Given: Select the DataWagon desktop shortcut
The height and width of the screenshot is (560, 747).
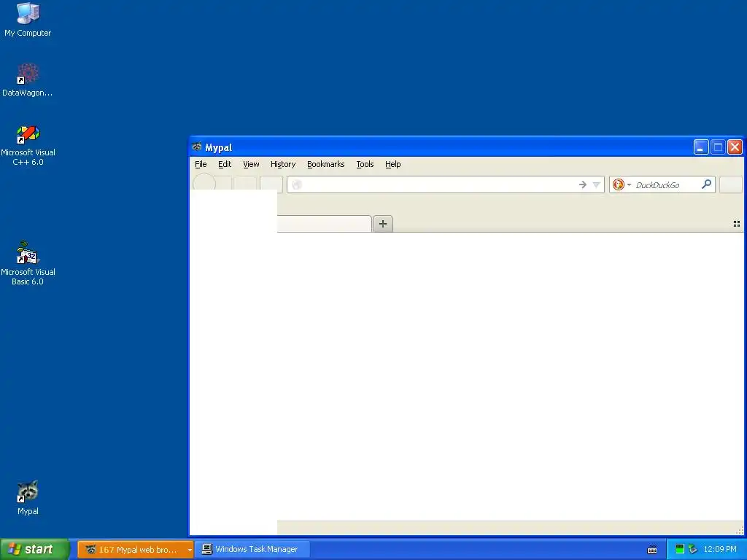Looking at the screenshot, I should [28, 80].
